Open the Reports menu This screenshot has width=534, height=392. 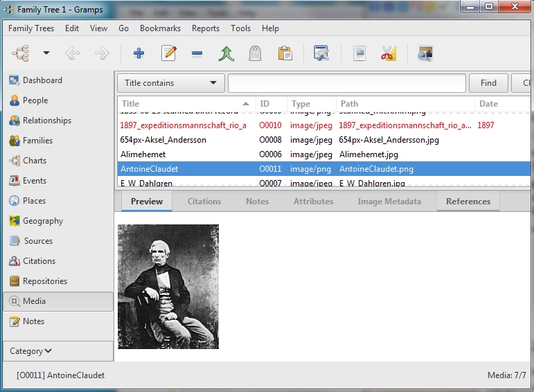click(x=206, y=28)
